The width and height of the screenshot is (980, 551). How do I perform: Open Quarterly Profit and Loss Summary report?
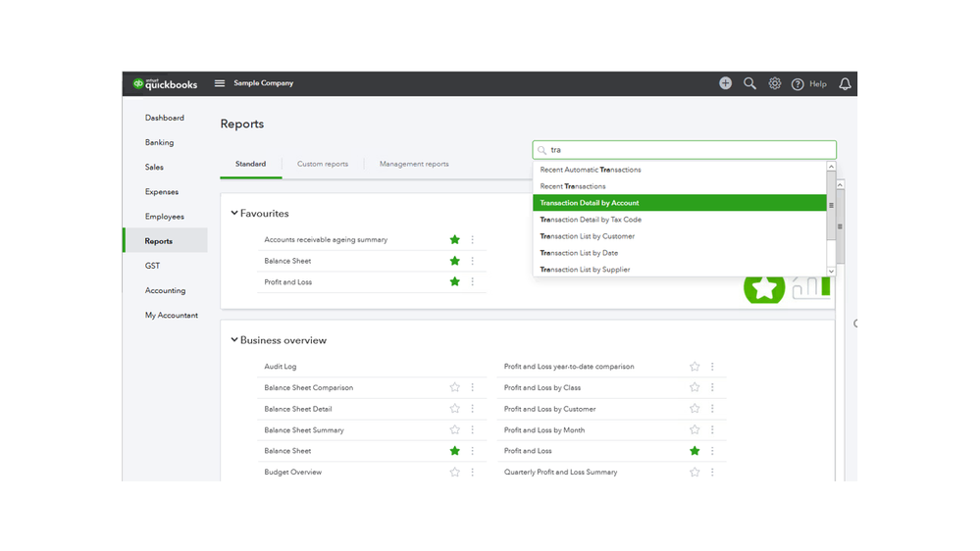click(x=560, y=473)
